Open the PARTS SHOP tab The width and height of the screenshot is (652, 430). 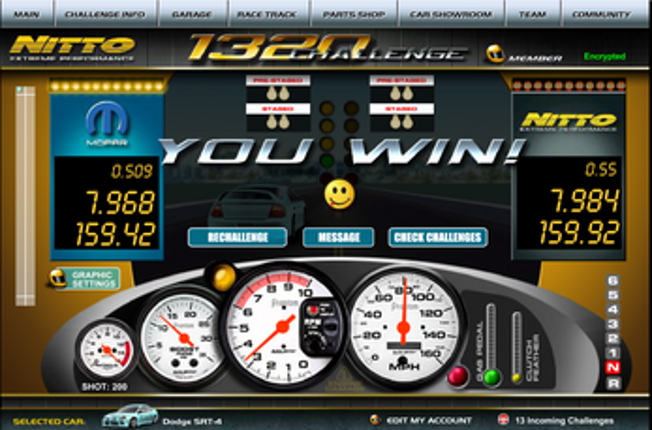pos(354,14)
